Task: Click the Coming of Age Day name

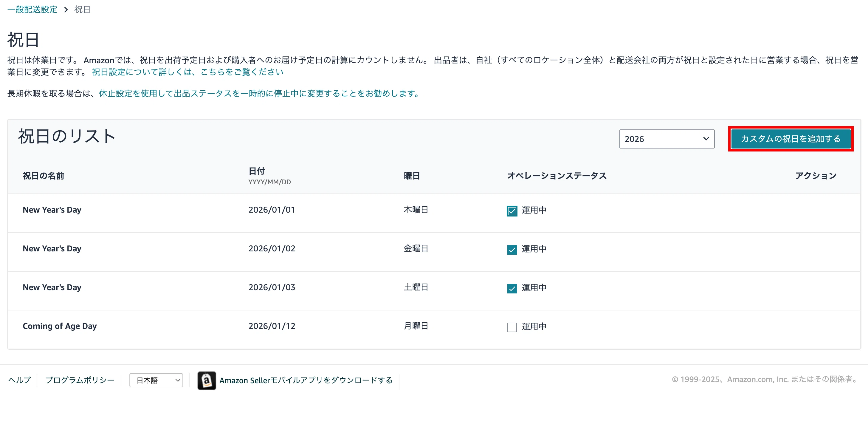Action: coord(60,326)
